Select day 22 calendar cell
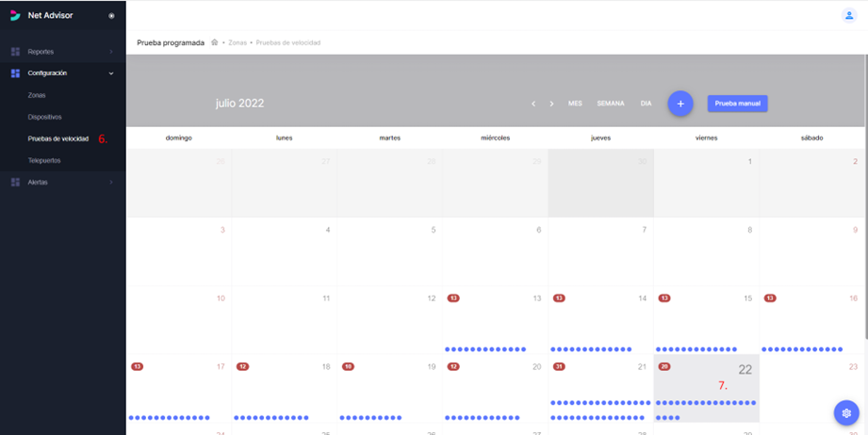The width and height of the screenshot is (868, 435). pos(706,389)
